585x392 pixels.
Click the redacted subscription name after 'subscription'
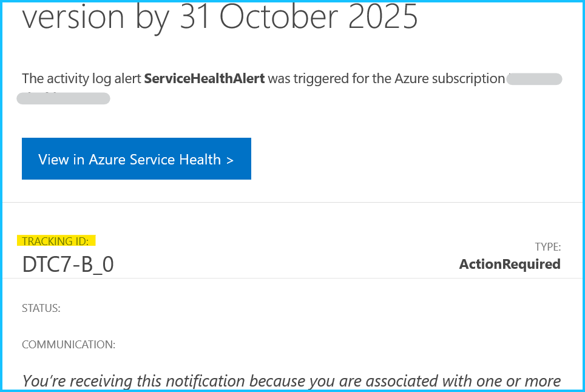[x=534, y=79]
